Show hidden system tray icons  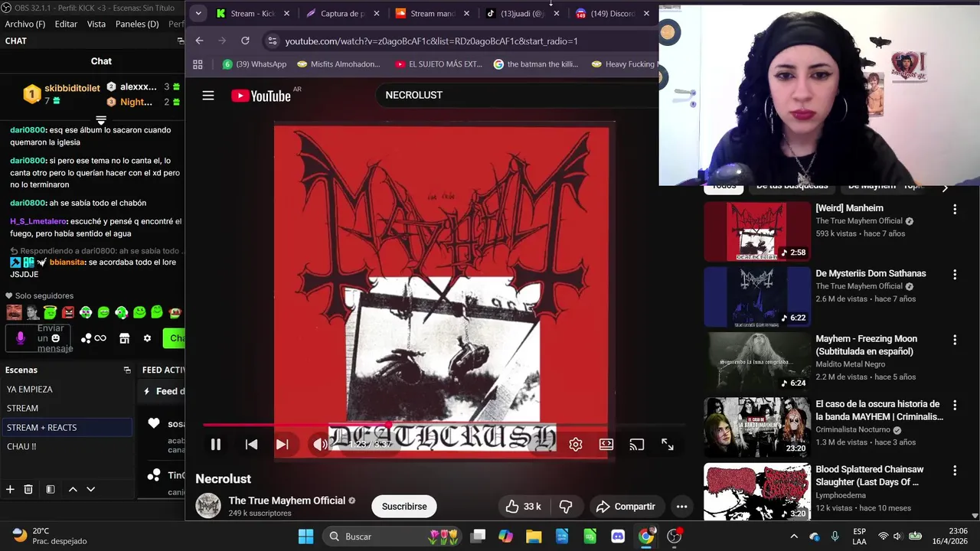(x=794, y=536)
